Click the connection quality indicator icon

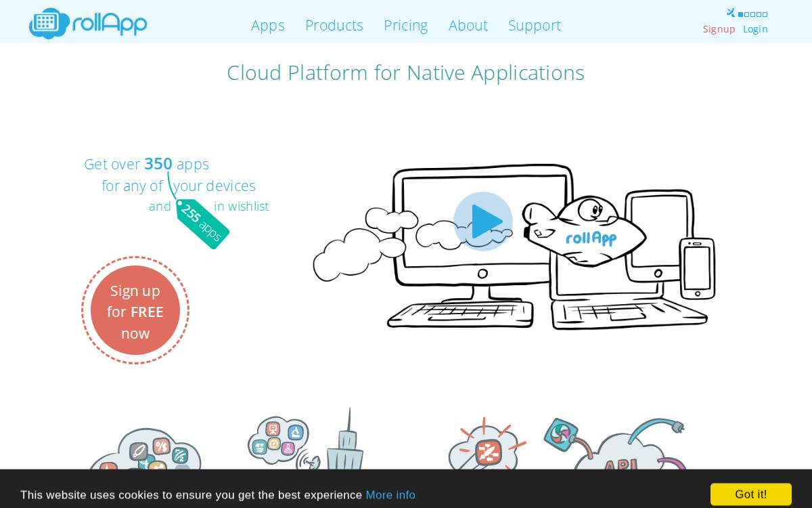pyautogui.click(x=747, y=13)
